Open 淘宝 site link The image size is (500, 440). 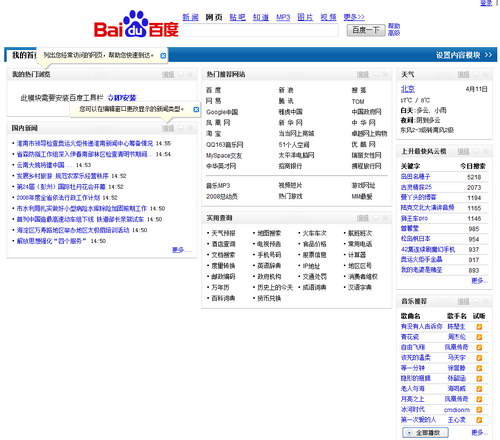(213, 134)
